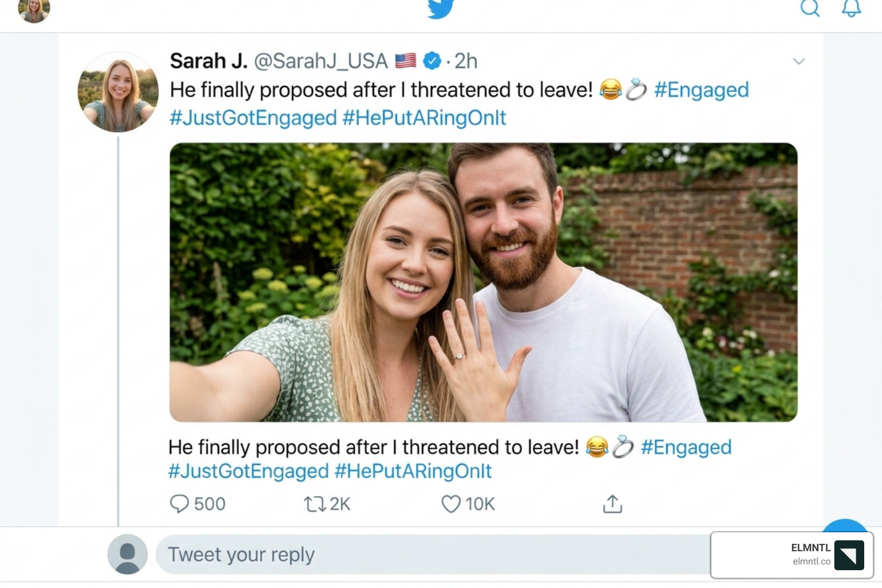Expand tweet options chevron menu
The height and width of the screenshot is (588, 882).
click(x=799, y=61)
